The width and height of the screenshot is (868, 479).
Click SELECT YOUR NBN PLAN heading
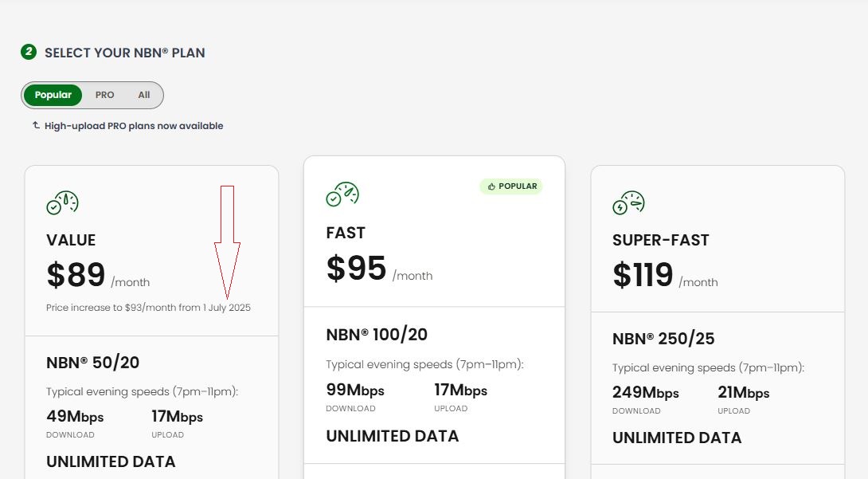(124, 53)
